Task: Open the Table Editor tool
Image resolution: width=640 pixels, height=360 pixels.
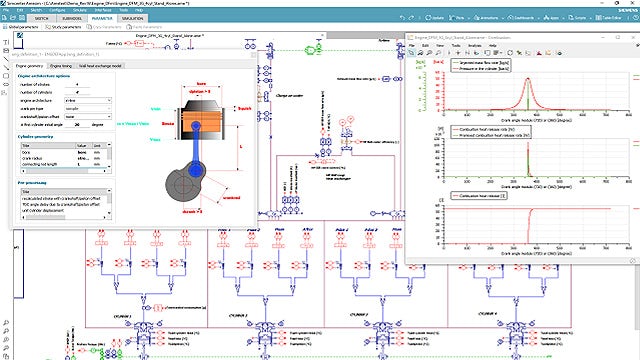Action: 608,18
